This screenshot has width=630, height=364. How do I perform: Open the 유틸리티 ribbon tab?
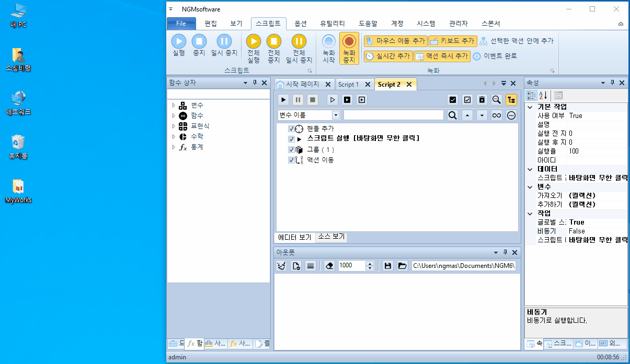pos(333,24)
